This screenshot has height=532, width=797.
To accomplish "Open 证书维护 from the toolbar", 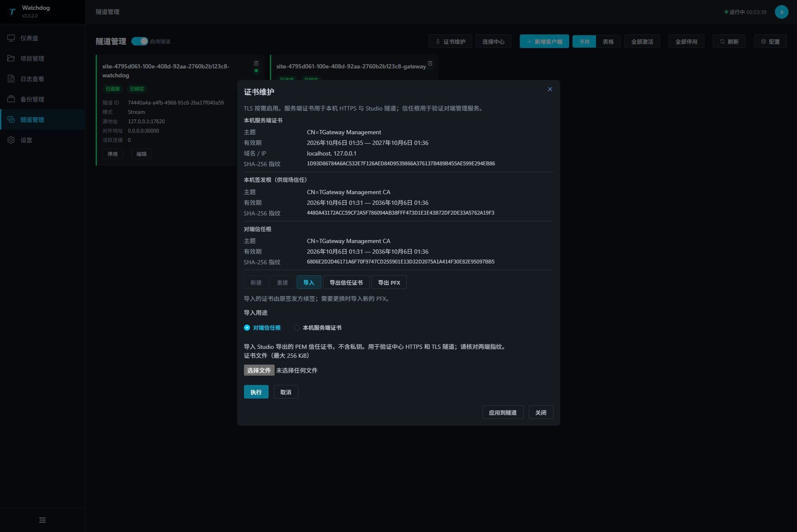I will (x=451, y=42).
